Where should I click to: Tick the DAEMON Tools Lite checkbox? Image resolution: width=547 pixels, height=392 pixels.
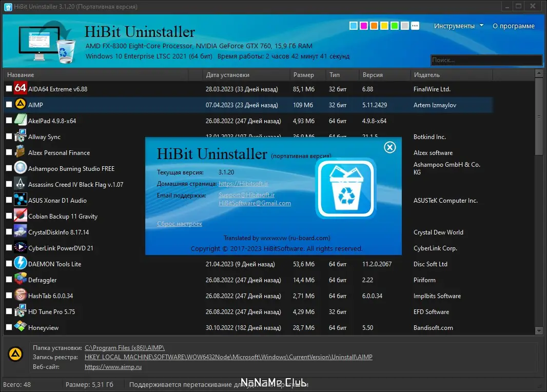coord(9,264)
